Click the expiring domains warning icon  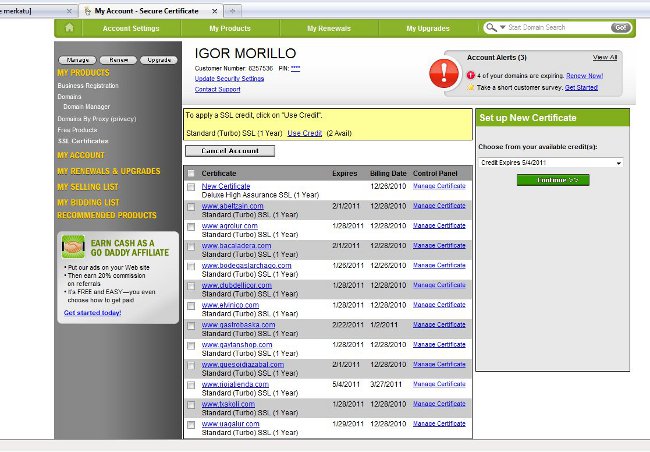(x=472, y=75)
